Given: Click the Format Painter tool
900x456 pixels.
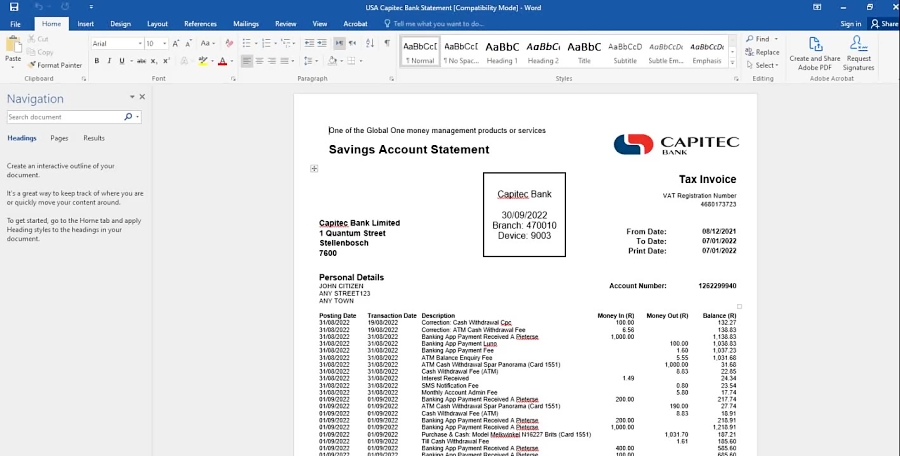Looking at the screenshot, I should (x=56, y=65).
